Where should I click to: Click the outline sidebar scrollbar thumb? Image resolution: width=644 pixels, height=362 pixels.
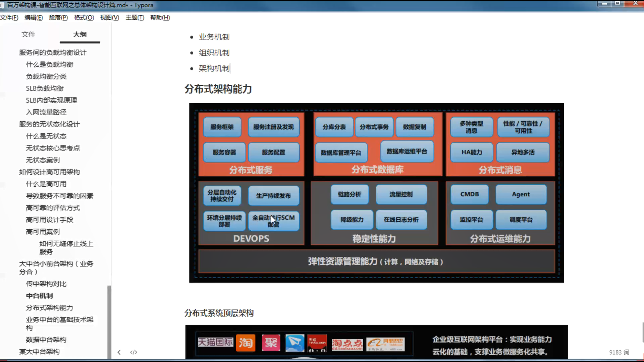click(109, 322)
